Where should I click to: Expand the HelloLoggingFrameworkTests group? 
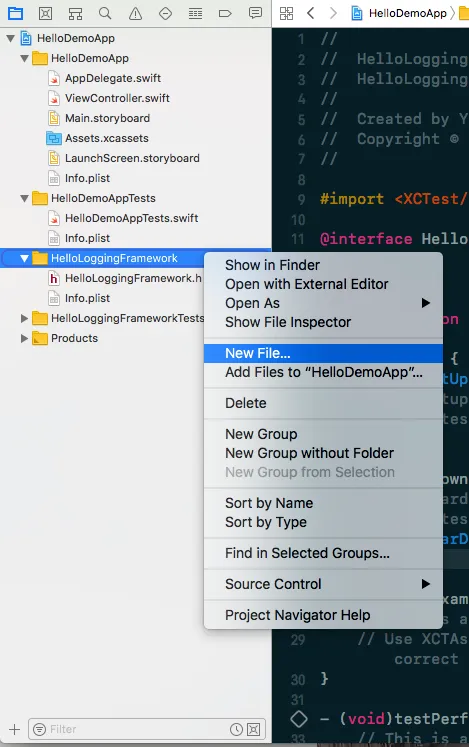[24, 318]
